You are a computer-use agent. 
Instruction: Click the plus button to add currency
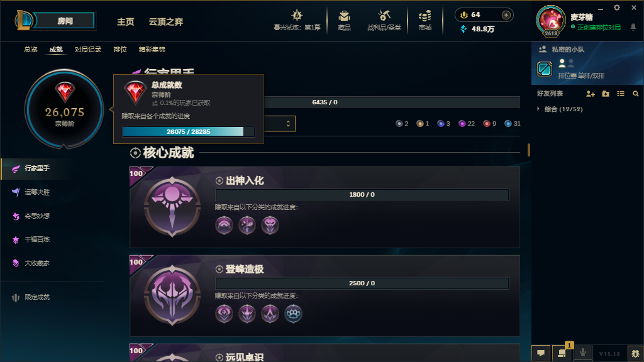tap(506, 15)
